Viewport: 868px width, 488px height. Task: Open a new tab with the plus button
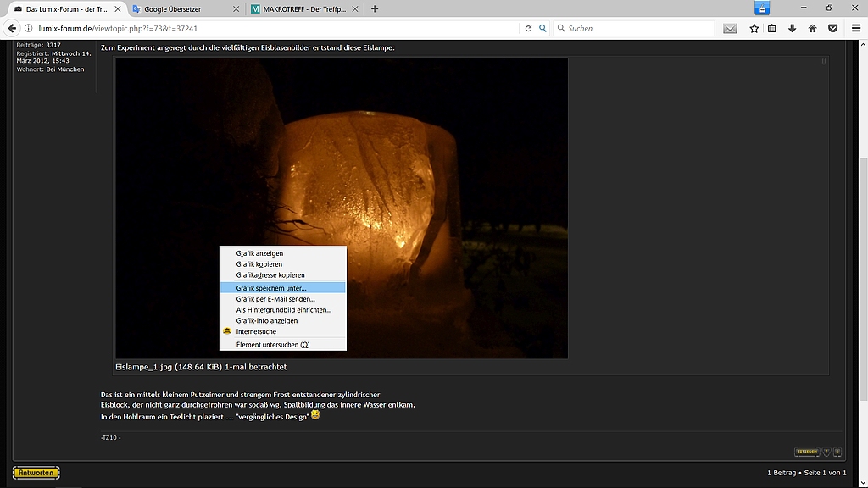[x=374, y=8]
